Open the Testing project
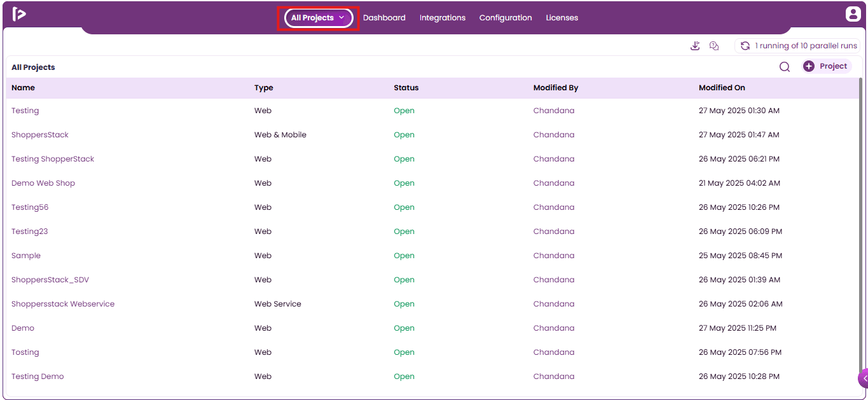Screen dimensions: 868x400 pyautogui.click(x=25, y=111)
